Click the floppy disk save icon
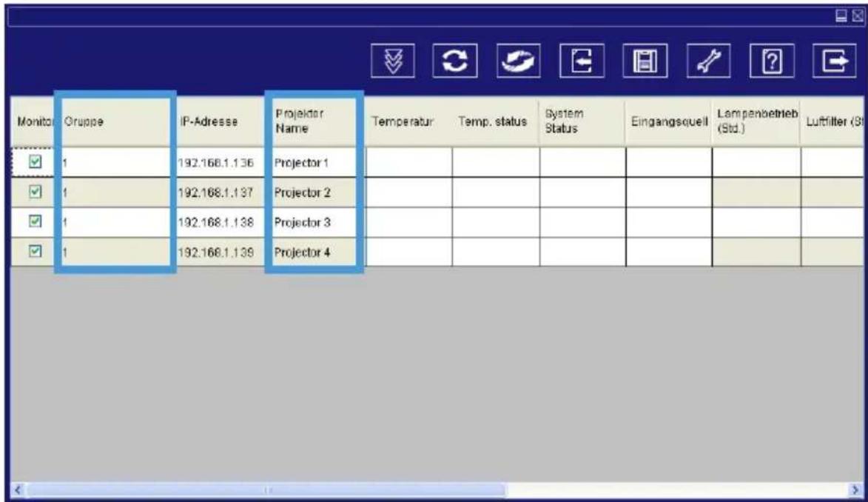 coord(645,61)
